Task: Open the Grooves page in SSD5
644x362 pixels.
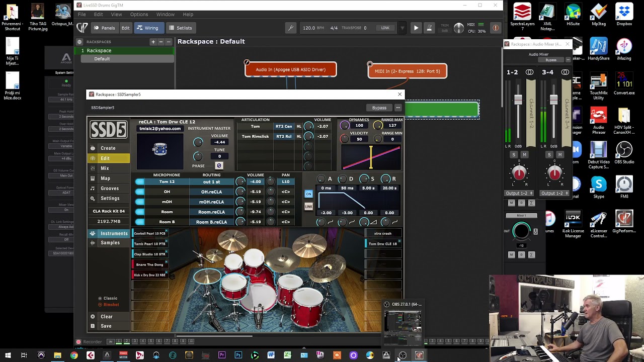Action: 110,189
